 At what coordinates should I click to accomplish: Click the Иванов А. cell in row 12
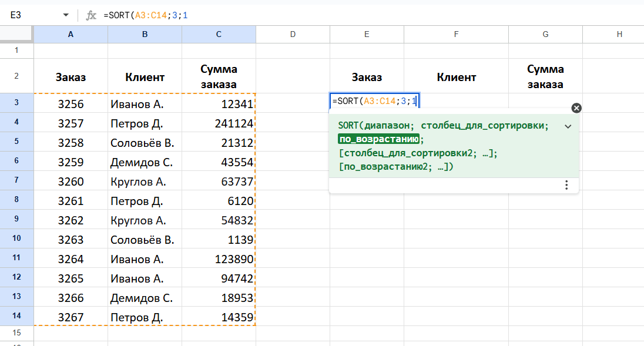tap(145, 278)
